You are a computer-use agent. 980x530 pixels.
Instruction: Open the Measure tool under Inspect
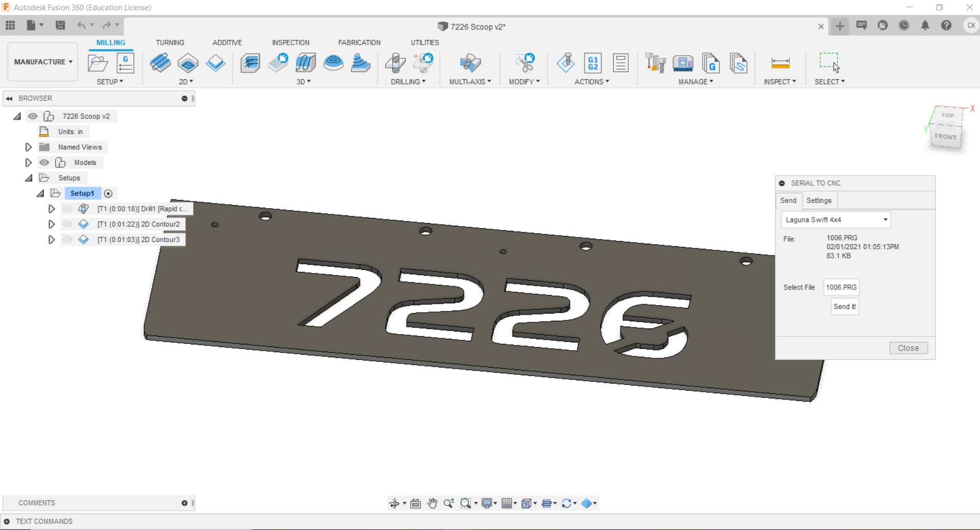780,63
